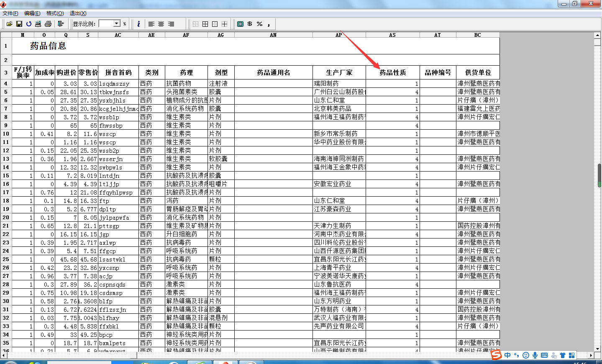Click the 药品信息 title cell

pyautogui.click(x=48, y=46)
